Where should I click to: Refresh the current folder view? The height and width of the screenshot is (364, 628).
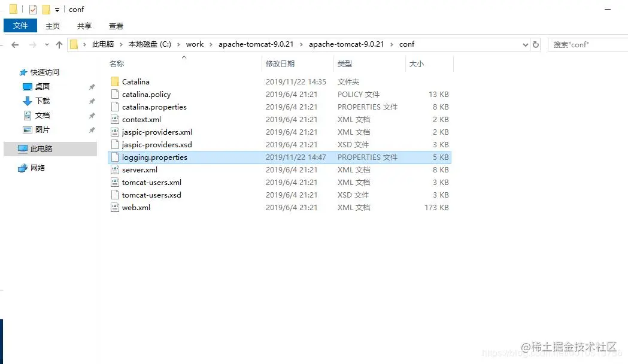click(x=535, y=44)
